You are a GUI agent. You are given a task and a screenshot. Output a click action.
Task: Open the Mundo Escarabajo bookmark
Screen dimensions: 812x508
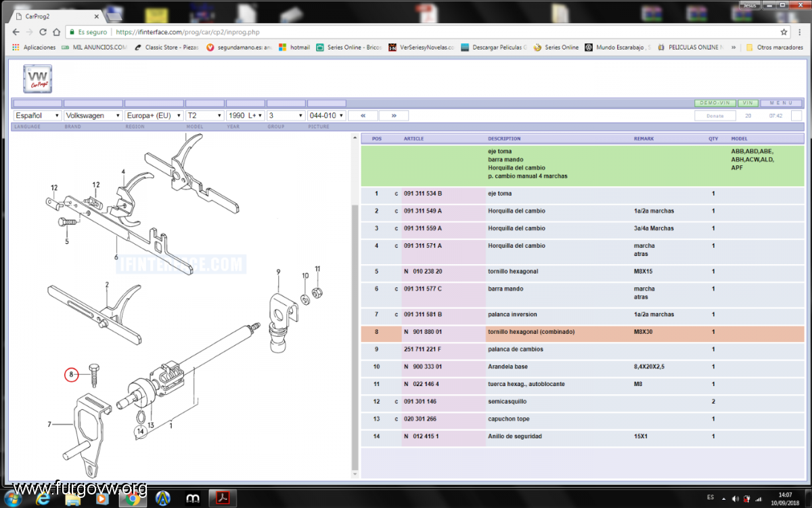point(616,47)
